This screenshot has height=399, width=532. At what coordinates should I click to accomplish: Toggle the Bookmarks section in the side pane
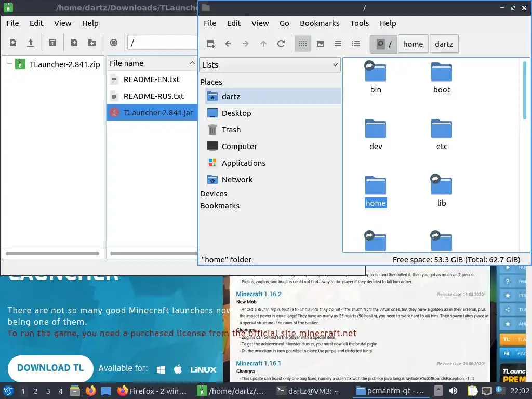click(220, 206)
